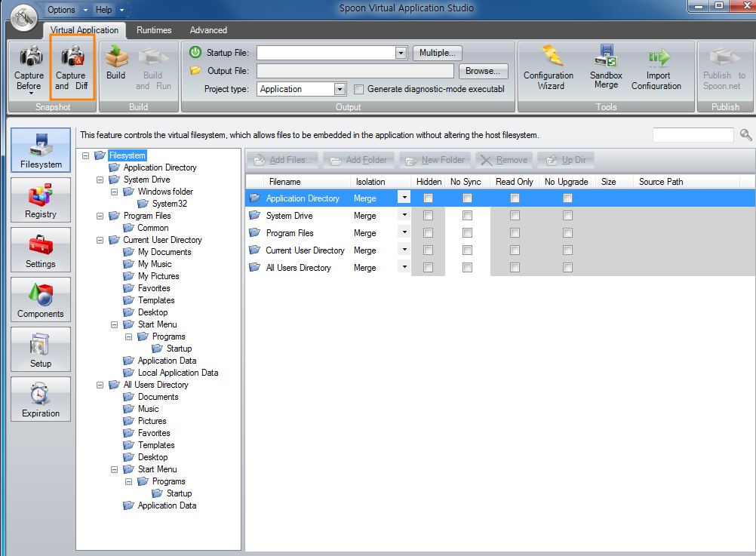This screenshot has height=556, width=756.
Task: Click the search magnifier icon
Action: [x=745, y=135]
